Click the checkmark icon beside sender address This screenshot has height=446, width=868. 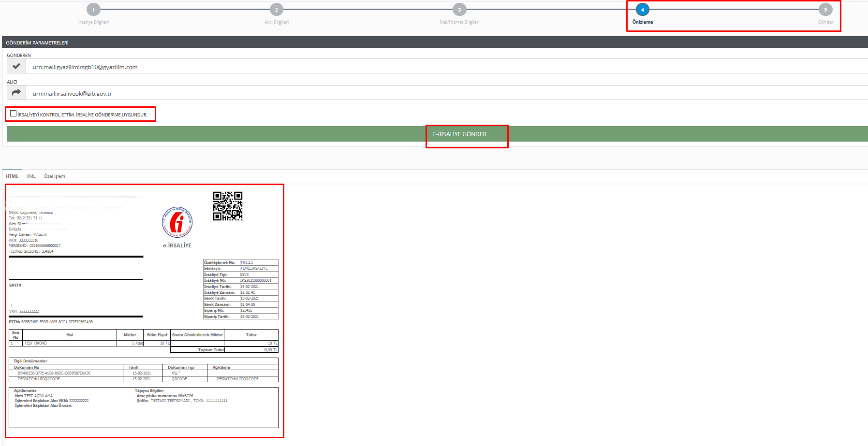click(16, 67)
